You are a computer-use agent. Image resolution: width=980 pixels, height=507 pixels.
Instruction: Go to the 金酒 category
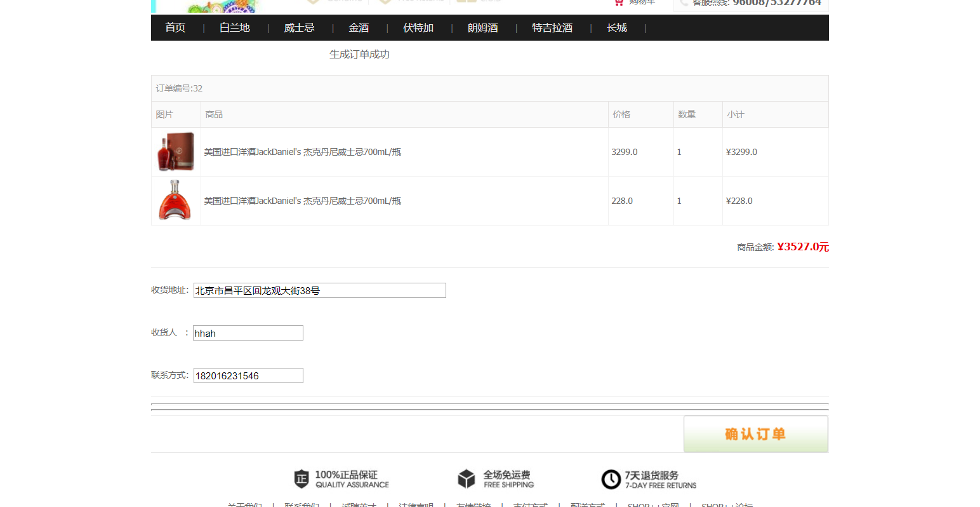click(359, 28)
